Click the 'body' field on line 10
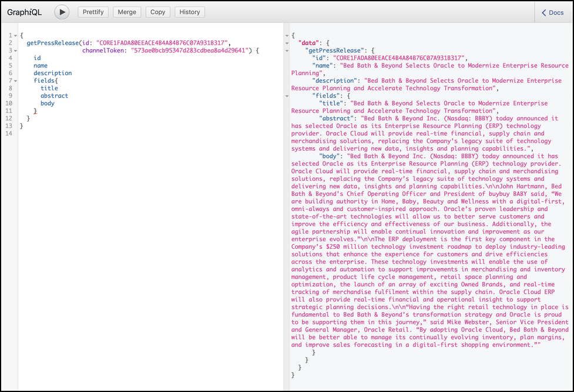 pos(47,103)
